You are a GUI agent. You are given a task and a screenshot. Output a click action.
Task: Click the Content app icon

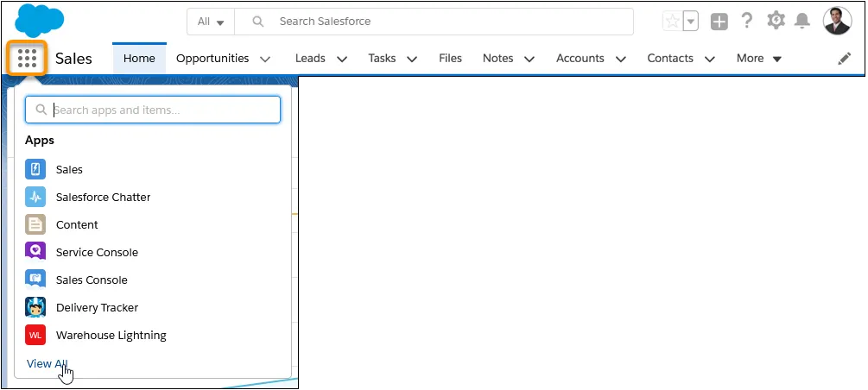[x=35, y=224]
